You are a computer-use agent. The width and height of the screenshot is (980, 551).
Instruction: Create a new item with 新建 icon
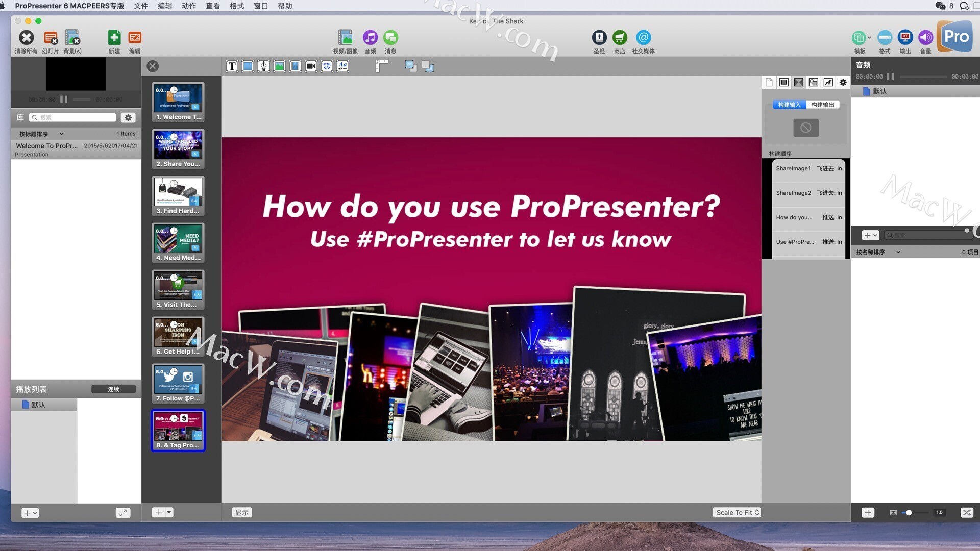click(x=114, y=38)
